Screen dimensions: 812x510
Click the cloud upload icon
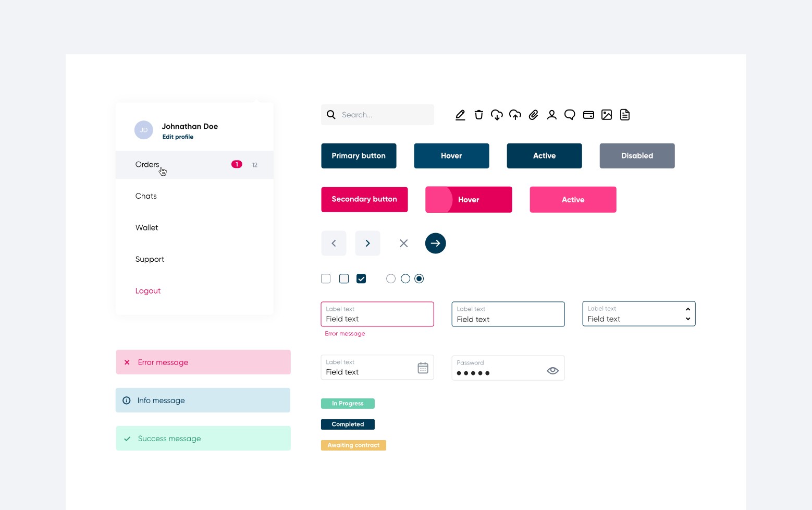coord(515,115)
